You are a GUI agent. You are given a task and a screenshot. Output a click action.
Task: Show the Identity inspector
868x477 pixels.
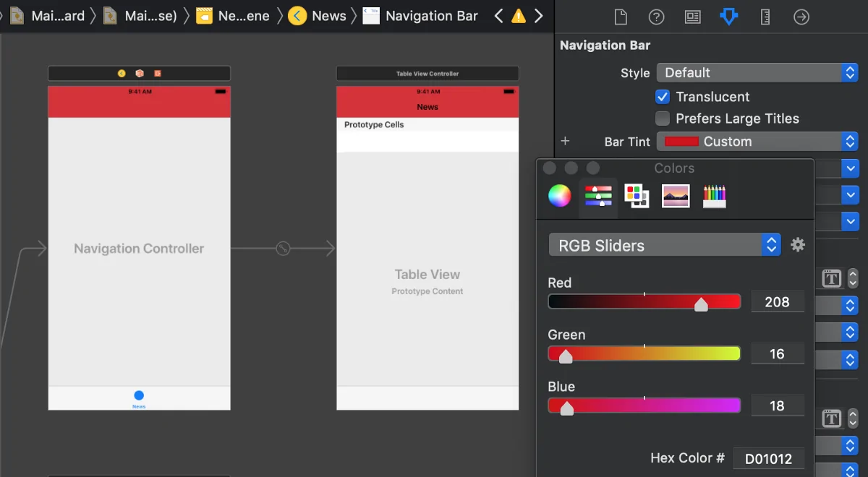click(x=692, y=17)
